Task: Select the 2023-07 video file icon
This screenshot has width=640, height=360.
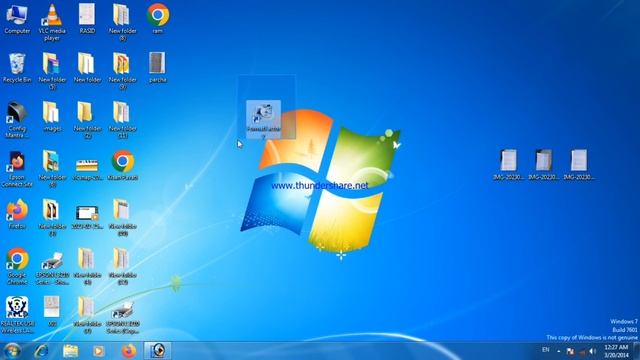Action: tap(87, 216)
